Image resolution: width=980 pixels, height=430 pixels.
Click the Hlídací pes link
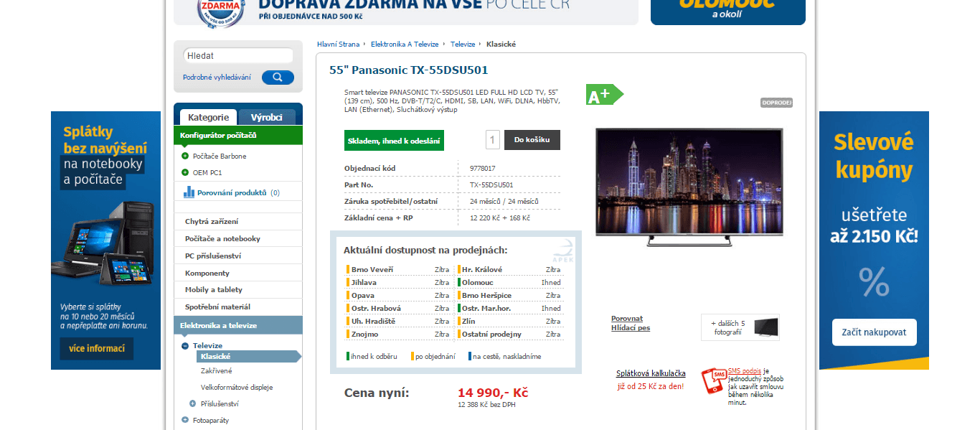631,328
